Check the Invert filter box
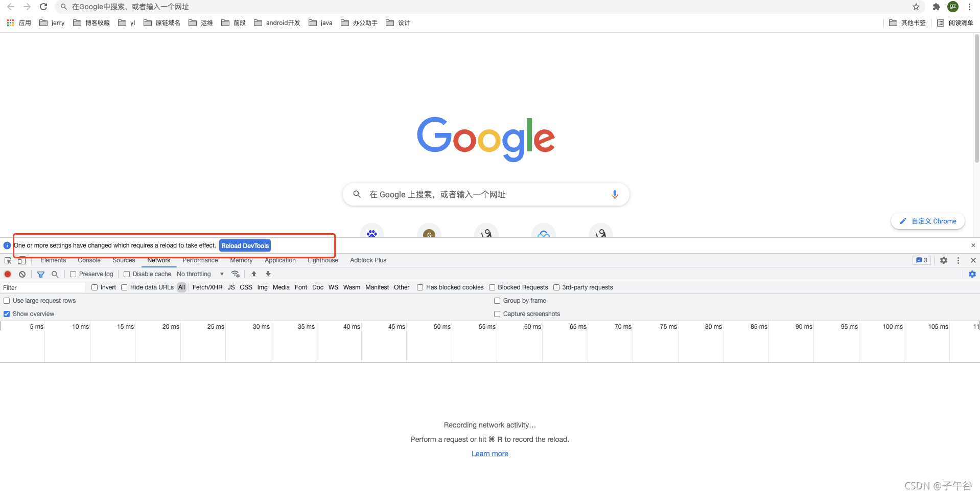Viewport: 980px width, 495px height. click(95, 287)
